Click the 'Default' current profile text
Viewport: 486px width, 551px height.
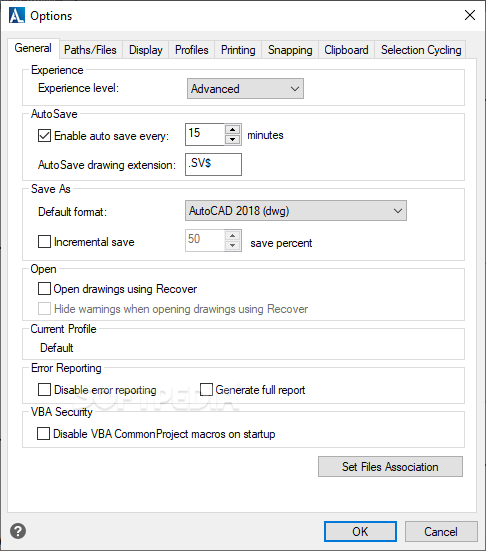coord(57,348)
